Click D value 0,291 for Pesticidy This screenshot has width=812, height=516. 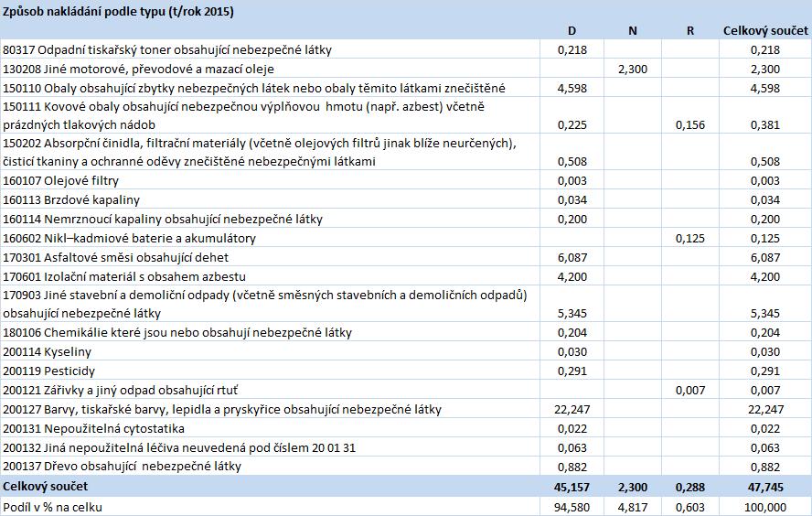coord(572,371)
